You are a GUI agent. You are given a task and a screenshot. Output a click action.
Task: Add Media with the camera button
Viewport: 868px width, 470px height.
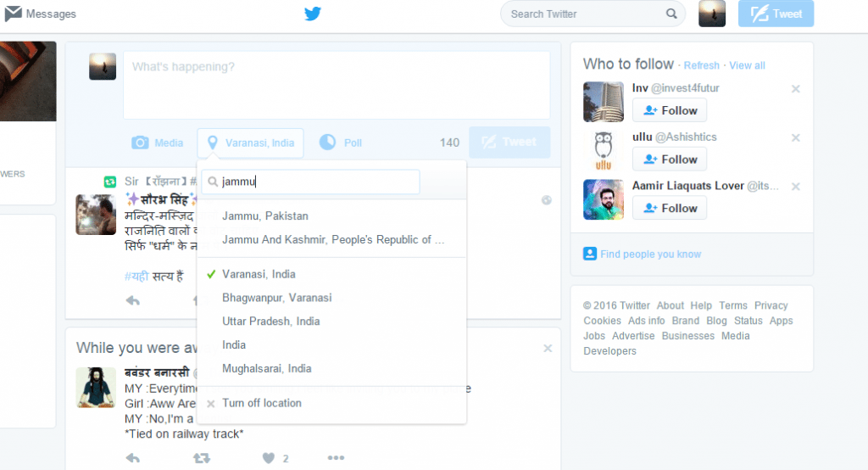(x=157, y=143)
